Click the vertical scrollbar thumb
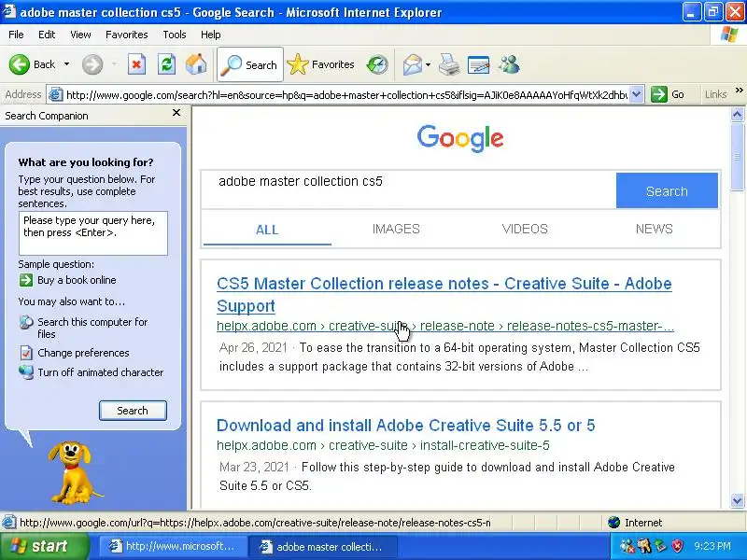This screenshot has height=560, width=747. 737,156
